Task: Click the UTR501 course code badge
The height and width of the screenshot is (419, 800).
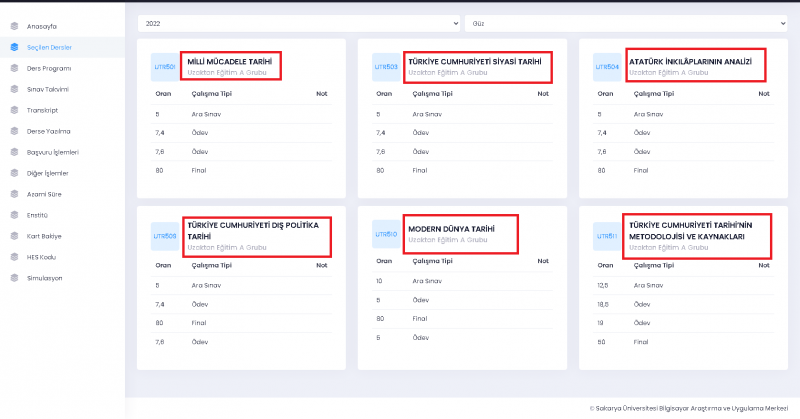Action: click(x=164, y=67)
